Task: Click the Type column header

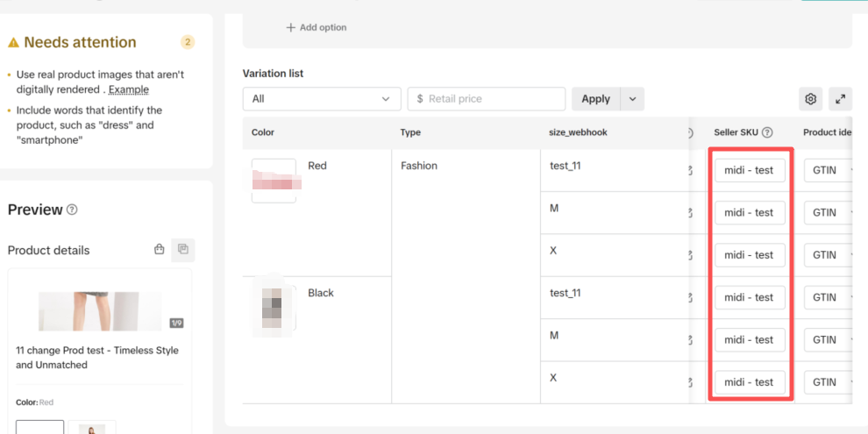Action: pos(410,133)
